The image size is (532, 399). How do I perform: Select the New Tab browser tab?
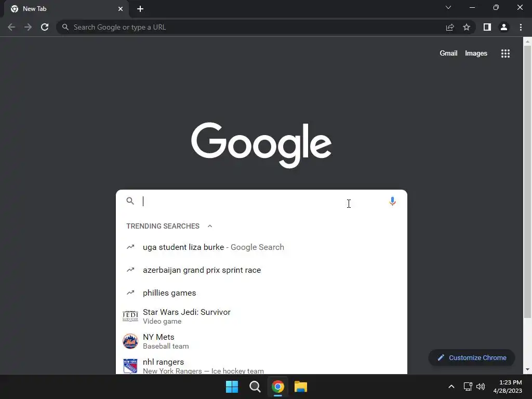click(66, 9)
